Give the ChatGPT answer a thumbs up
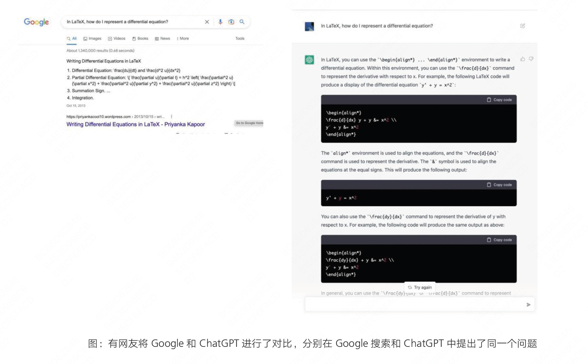The image size is (588, 364). point(522,59)
